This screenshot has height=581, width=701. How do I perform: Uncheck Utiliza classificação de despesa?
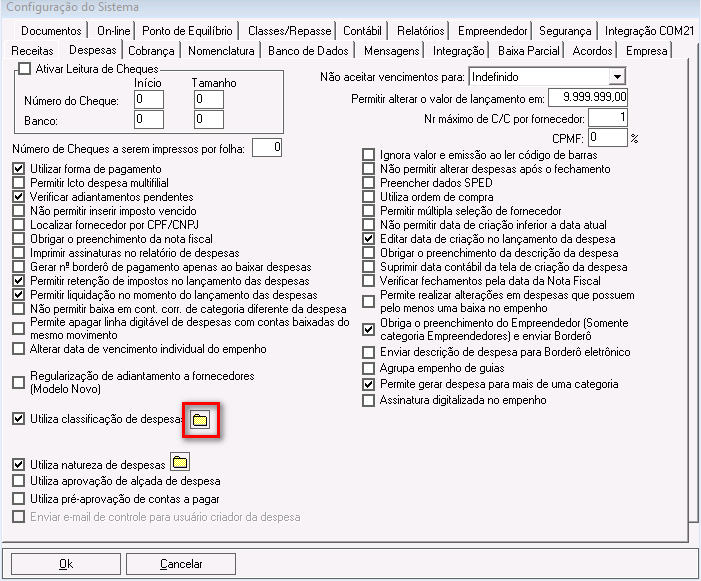(18, 419)
